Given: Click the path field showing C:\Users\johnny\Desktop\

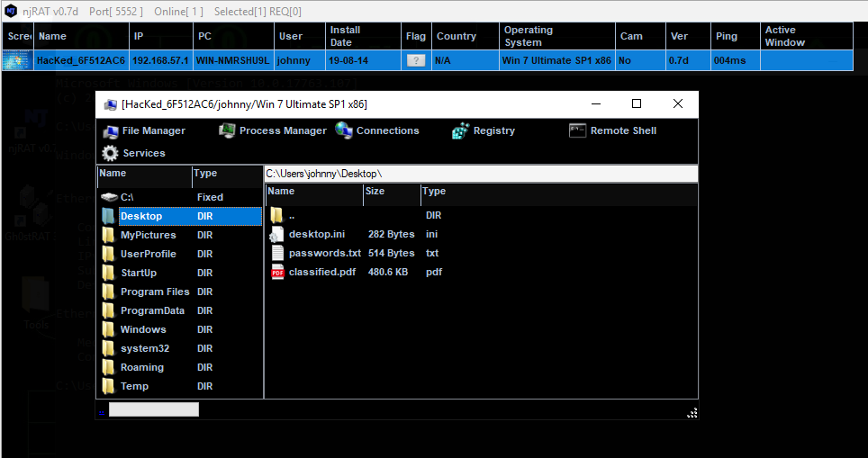Looking at the screenshot, I should pyautogui.click(x=481, y=174).
